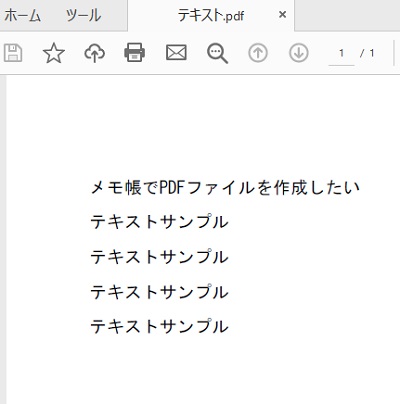Go to the next page with the down arrow
Viewport: 400px width, 404px height.
(x=299, y=53)
